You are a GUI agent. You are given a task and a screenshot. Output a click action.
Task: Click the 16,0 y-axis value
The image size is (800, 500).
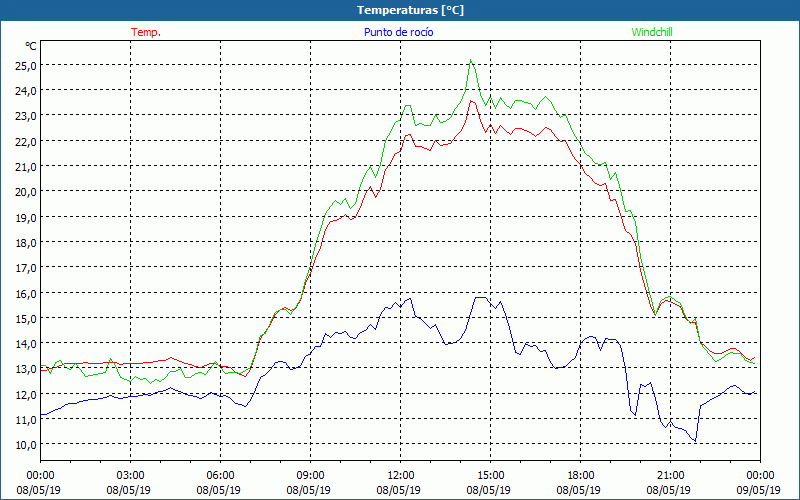tap(26, 294)
